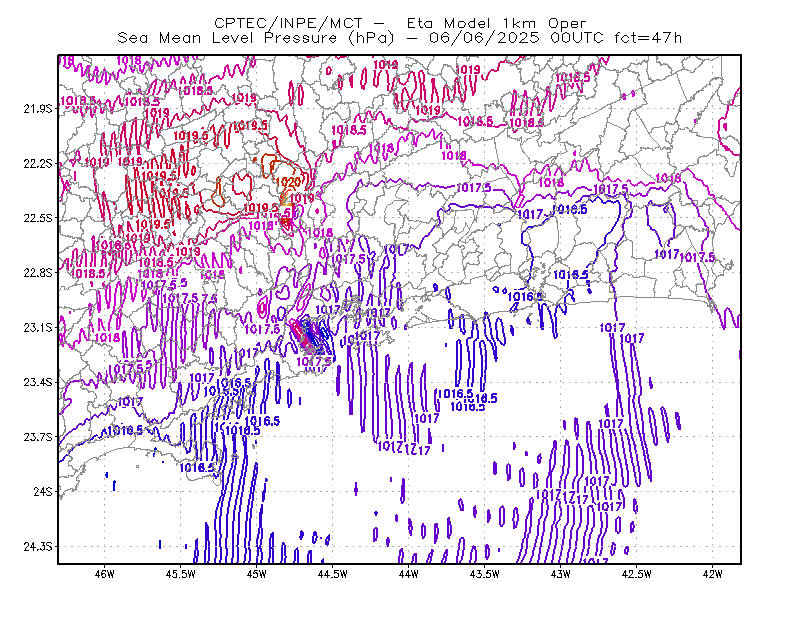Click the 1020 contour label on the map
Screen dimensions: 800x618
click(x=287, y=182)
